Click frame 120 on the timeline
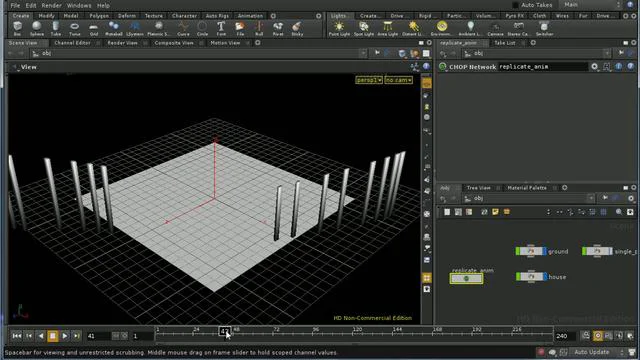The width and height of the screenshot is (640, 360). [x=353, y=333]
